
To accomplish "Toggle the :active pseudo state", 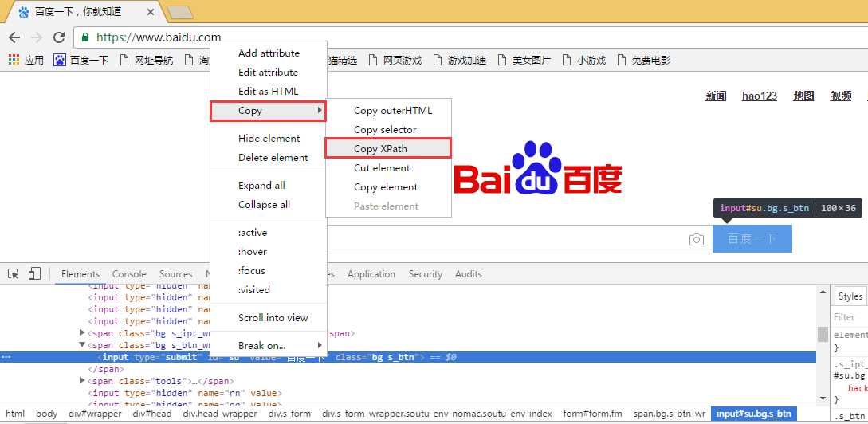I will pos(269,233).
